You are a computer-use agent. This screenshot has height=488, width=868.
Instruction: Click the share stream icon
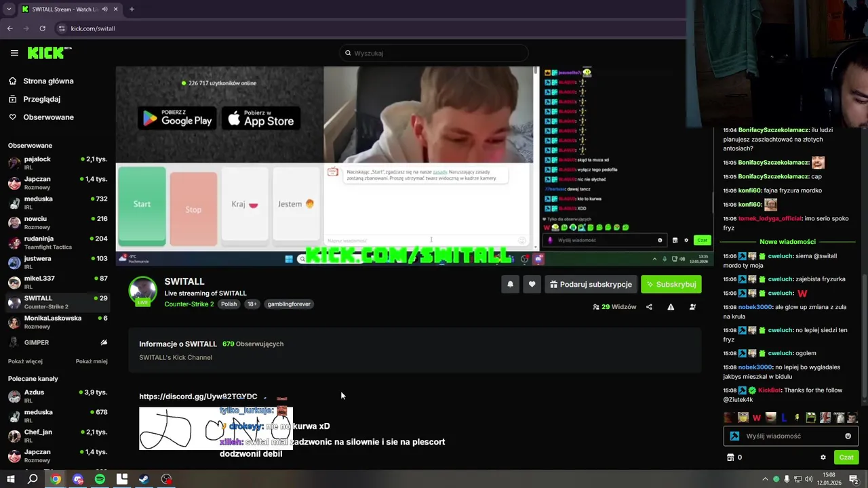(649, 307)
